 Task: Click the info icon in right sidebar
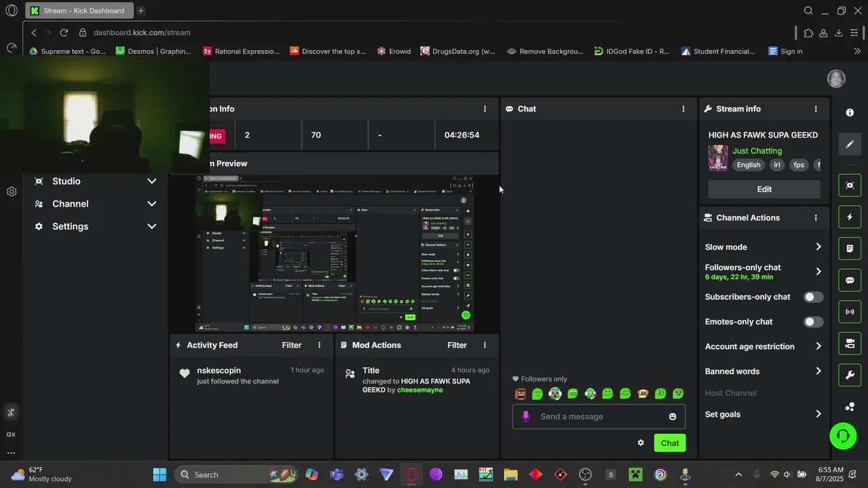coord(850,113)
